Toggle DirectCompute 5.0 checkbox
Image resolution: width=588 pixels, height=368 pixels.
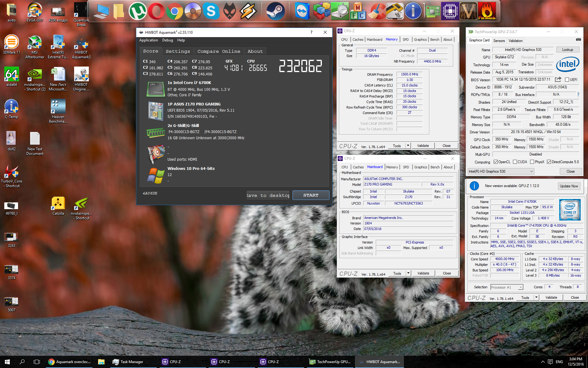[549, 162]
